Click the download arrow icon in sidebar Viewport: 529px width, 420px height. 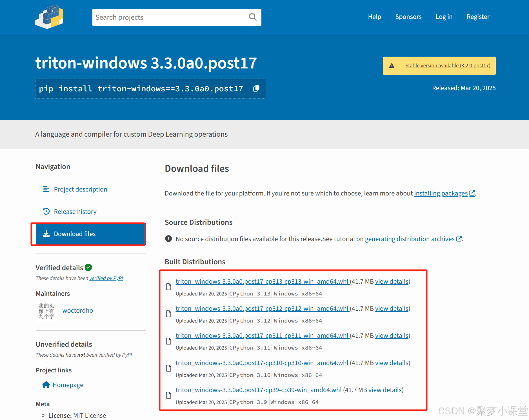click(x=46, y=234)
